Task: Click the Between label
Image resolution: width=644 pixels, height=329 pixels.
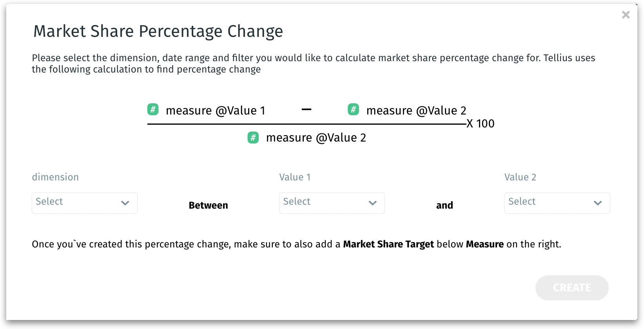Action: [208, 205]
